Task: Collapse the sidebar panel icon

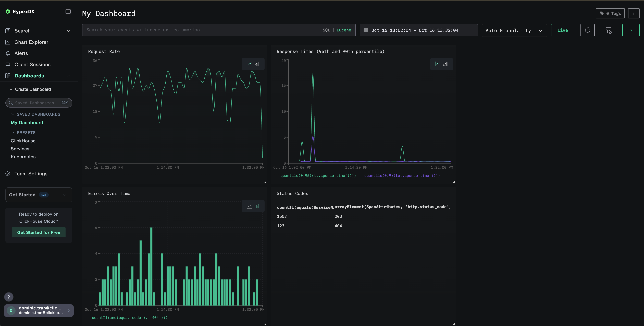Action: click(x=68, y=11)
